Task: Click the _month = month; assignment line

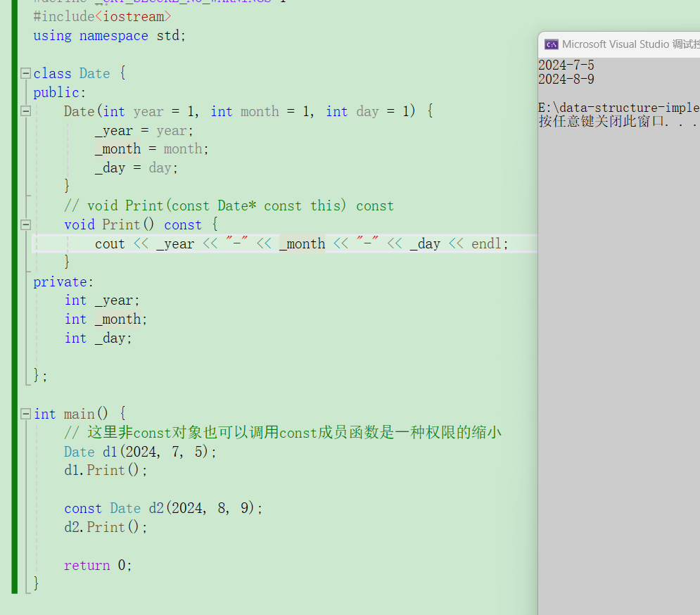Action: pyautogui.click(x=151, y=148)
